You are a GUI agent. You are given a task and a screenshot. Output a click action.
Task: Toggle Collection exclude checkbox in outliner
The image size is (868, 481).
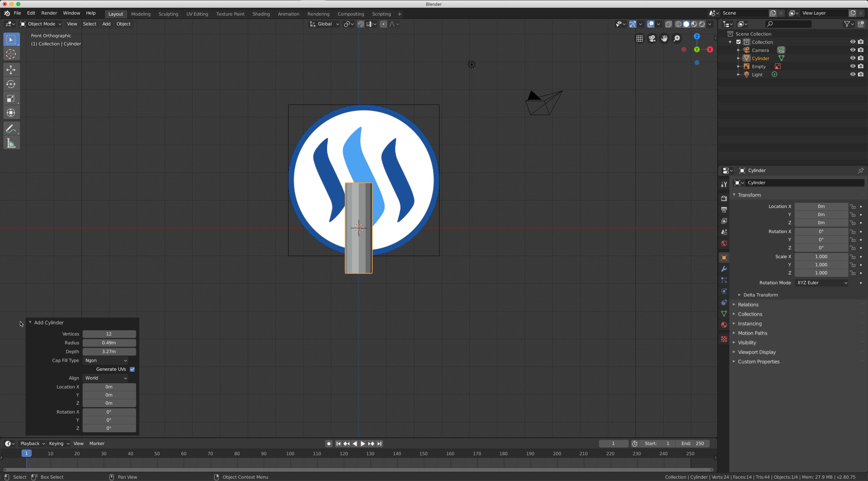(x=738, y=42)
